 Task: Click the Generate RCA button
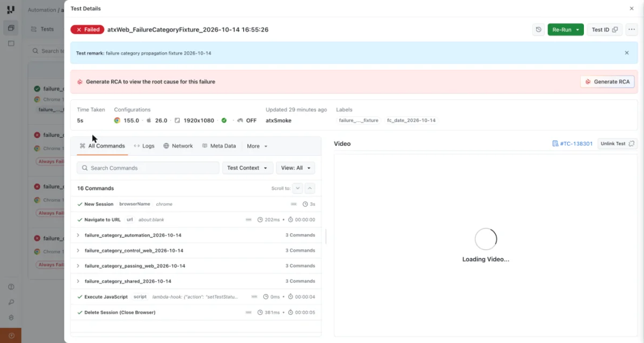(608, 81)
